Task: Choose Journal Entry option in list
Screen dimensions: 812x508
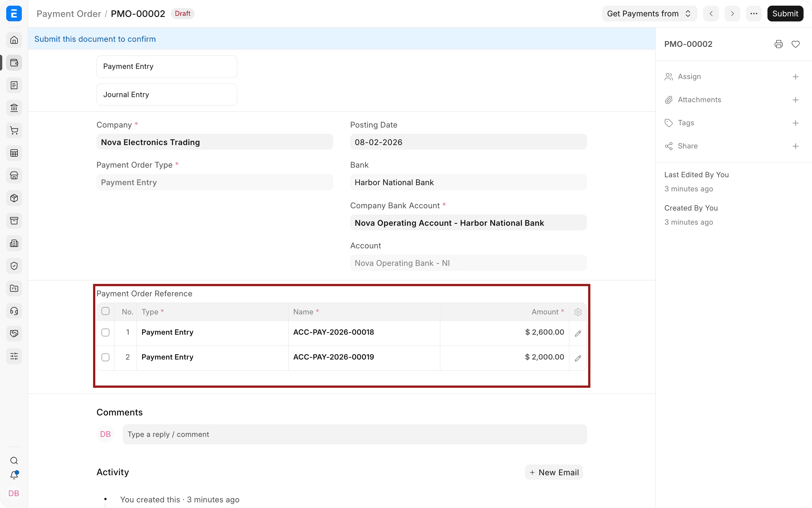Action: [x=167, y=95]
